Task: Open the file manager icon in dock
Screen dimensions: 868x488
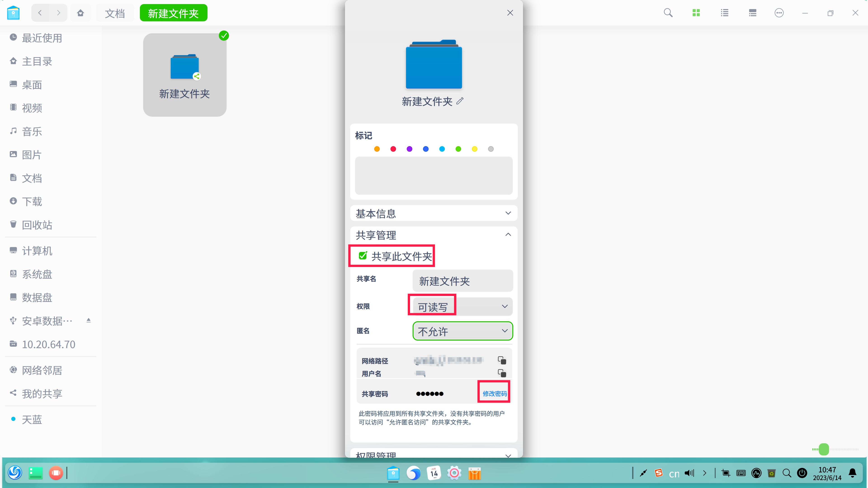Action: click(x=393, y=473)
